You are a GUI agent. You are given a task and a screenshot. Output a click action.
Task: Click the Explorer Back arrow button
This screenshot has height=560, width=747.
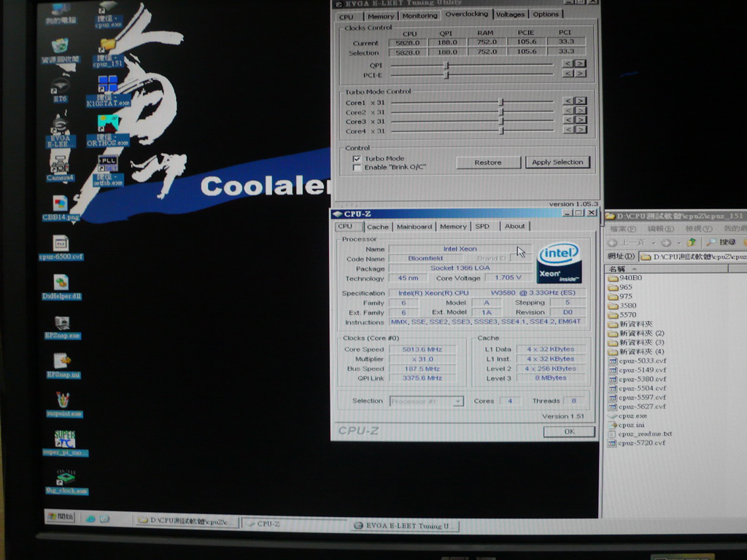(613, 242)
